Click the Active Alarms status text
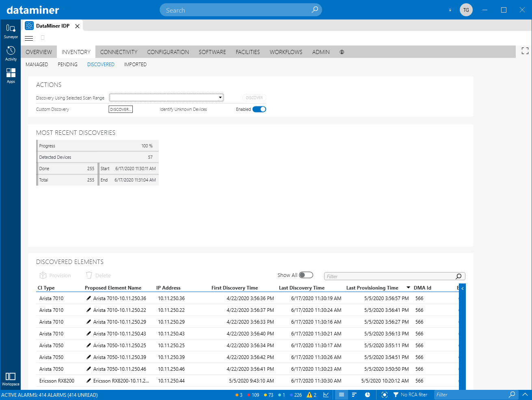Screen dimensions: 532x400 point(49,395)
